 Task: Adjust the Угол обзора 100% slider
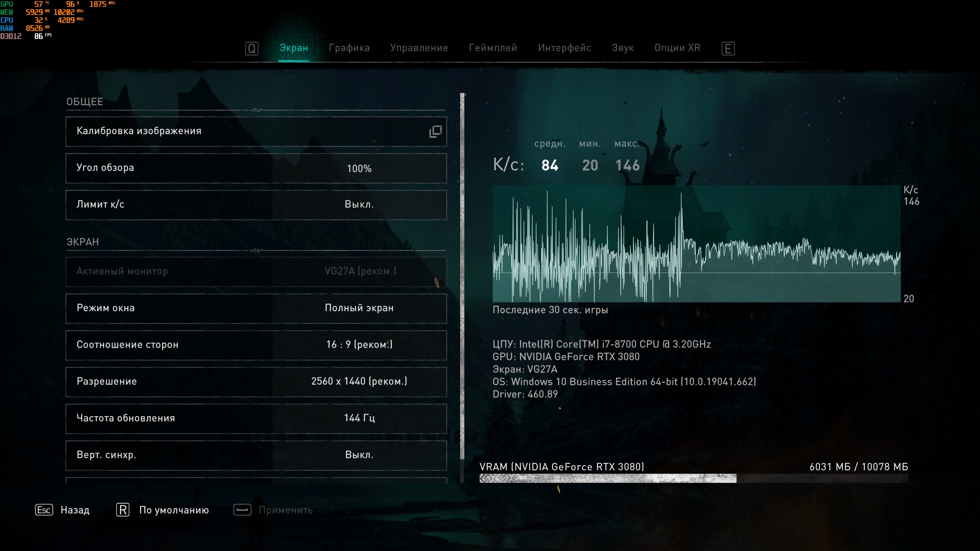(x=359, y=168)
